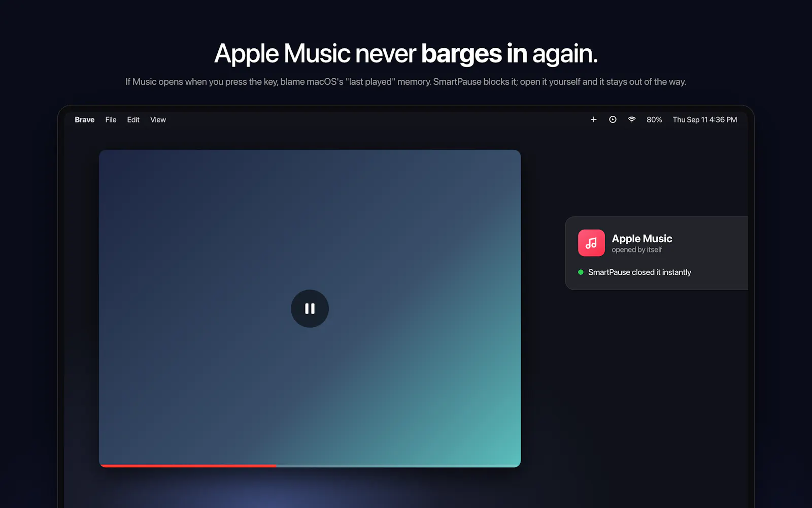Click "SmartPause closed it instantly" status text
This screenshot has height=508, width=812.
click(639, 272)
